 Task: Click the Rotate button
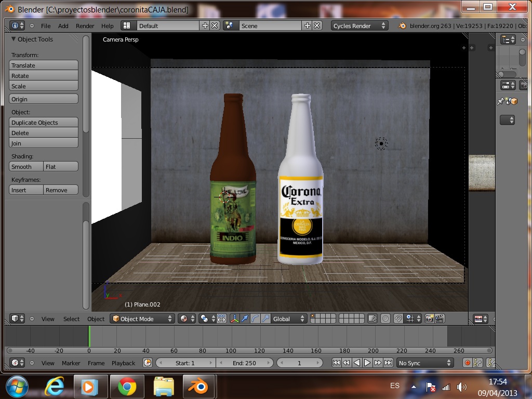coord(44,76)
